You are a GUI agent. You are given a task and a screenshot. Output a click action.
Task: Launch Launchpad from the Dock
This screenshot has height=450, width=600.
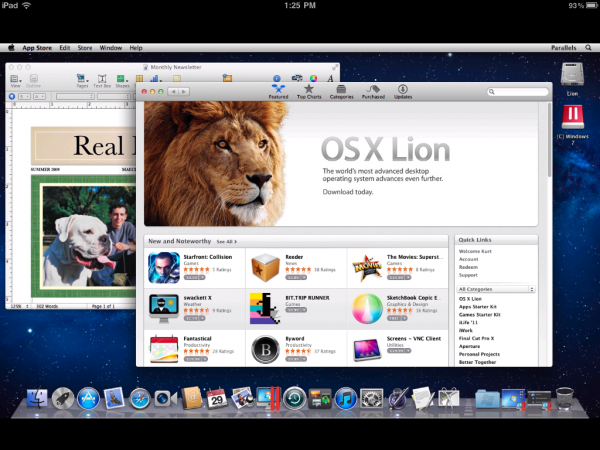pos(63,398)
